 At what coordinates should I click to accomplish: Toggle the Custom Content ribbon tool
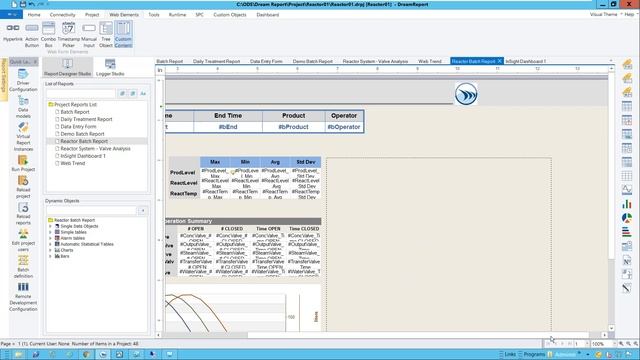click(123, 34)
